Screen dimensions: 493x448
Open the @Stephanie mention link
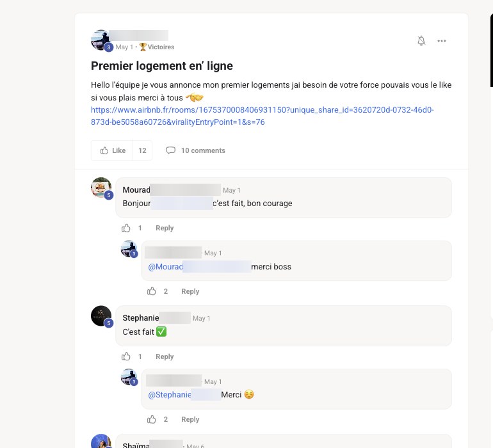[x=184, y=394]
